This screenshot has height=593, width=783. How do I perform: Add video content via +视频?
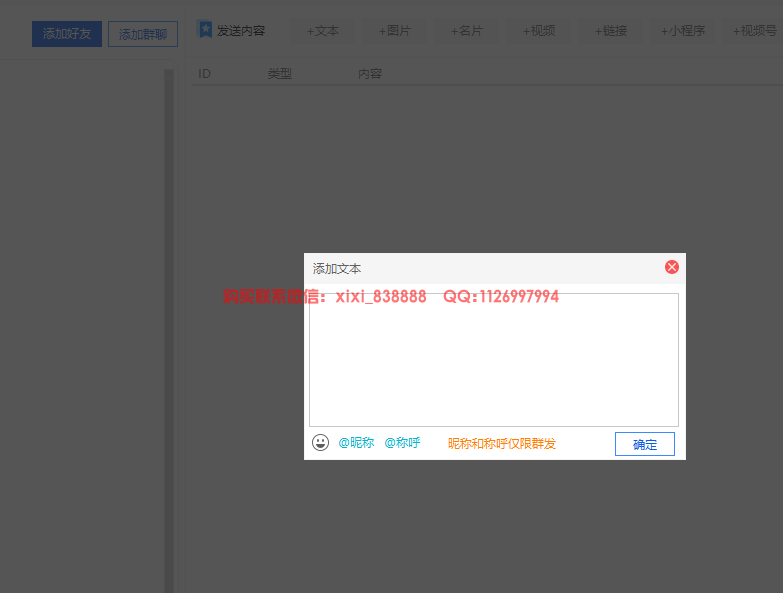538,31
